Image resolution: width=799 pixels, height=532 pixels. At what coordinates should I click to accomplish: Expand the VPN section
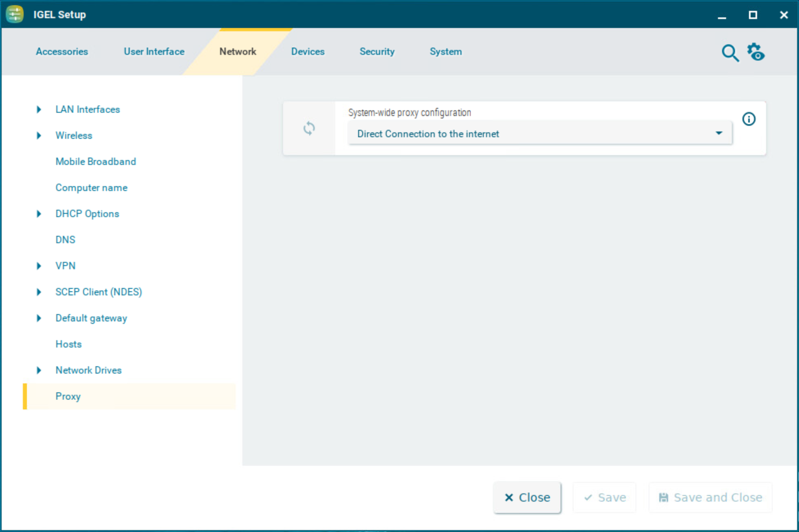point(39,266)
